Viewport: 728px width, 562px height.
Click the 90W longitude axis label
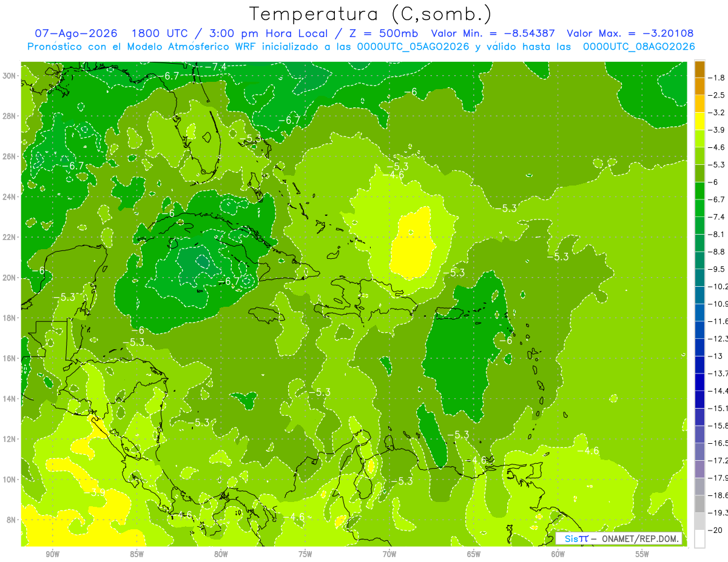(52, 554)
